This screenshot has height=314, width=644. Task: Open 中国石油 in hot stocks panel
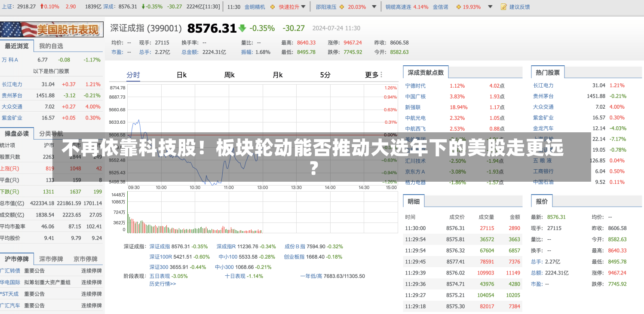click(x=543, y=182)
